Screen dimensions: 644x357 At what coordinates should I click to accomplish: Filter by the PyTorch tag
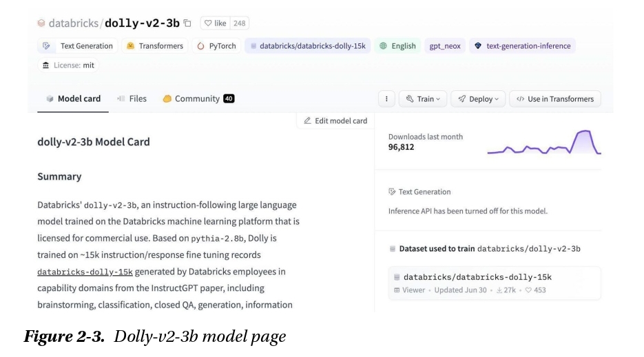216,46
